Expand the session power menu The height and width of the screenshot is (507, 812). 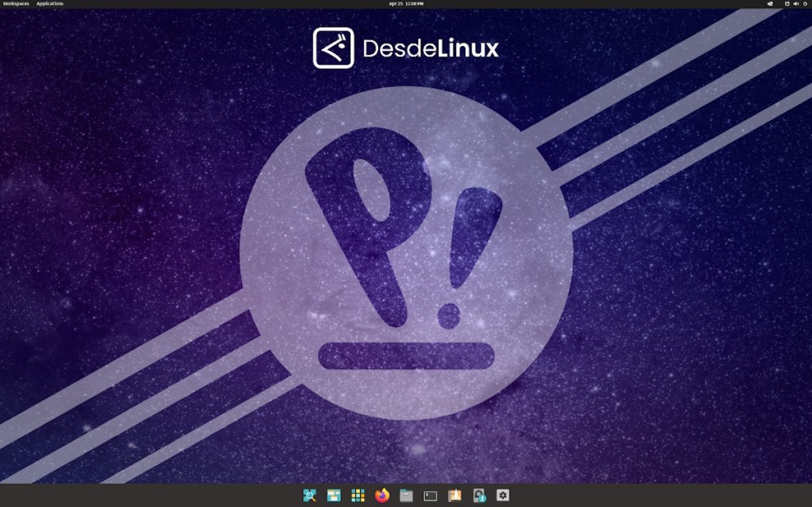click(805, 4)
